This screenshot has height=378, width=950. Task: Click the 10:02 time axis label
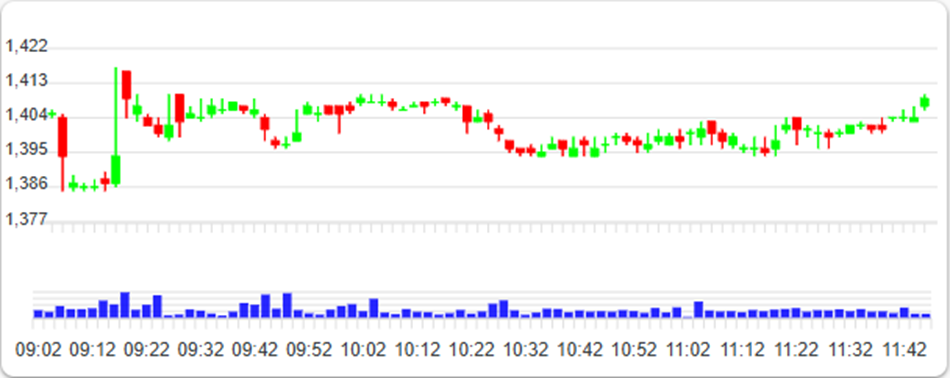pyautogui.click(x=364, y=350)
